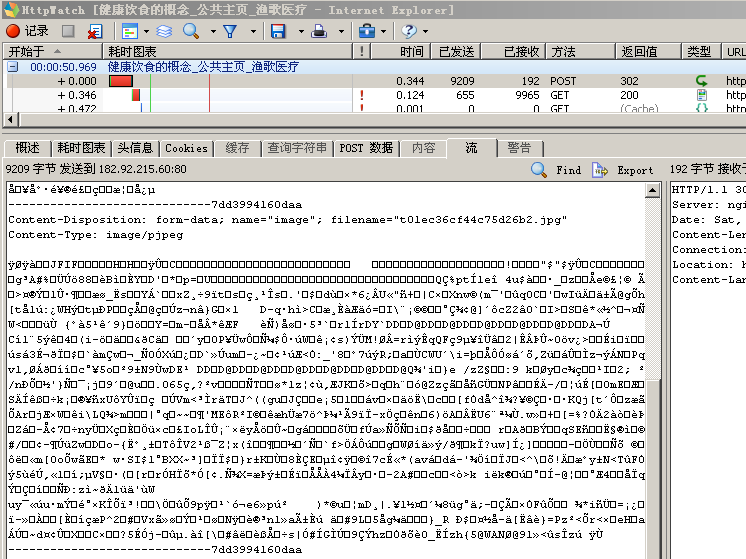Click the redirect icon on the 302 row
Image resolution: width=746 pixels, height=559 pixels.
point(702,81)
